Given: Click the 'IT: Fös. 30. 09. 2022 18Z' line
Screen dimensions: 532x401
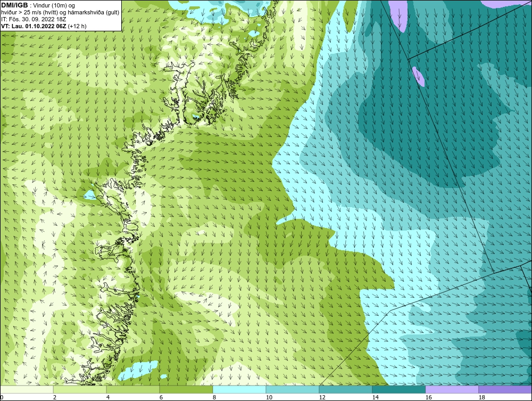Looking at the screenshot, I should point(34,19).
